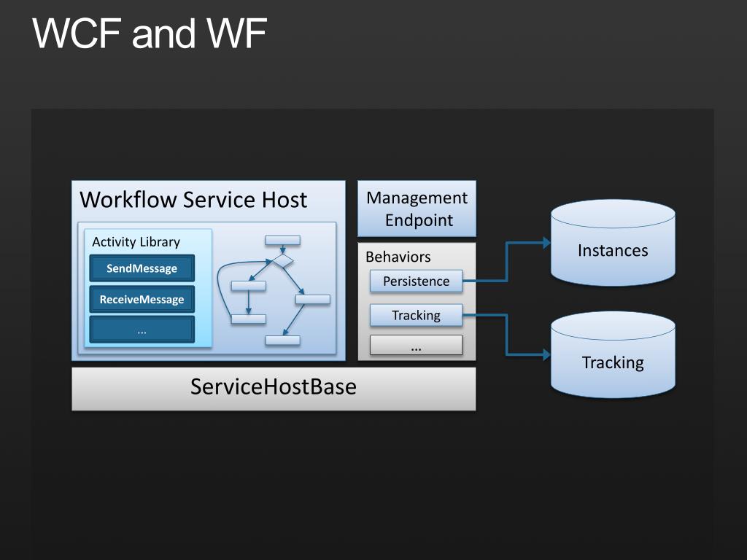Viewport: 747px width, 560px height.
Task: Click the WCF and WF slide title
Action: pyautogui.click(x=149, y=33)
